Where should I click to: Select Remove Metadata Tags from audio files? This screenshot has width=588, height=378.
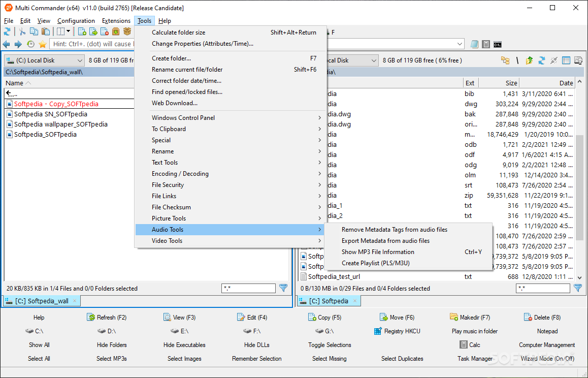pos(408,229)
